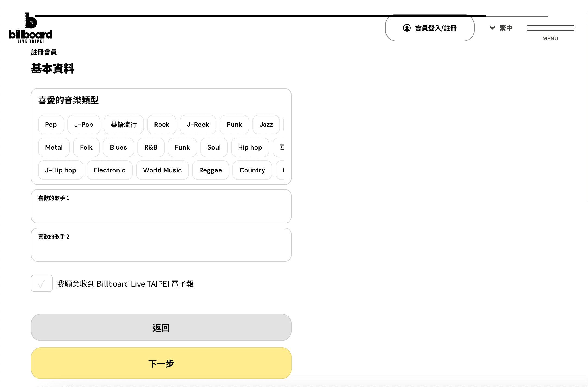This screenshot has height=387, width=588.
Task: Choose the R&B genre tag
Action: pos(151,147)
